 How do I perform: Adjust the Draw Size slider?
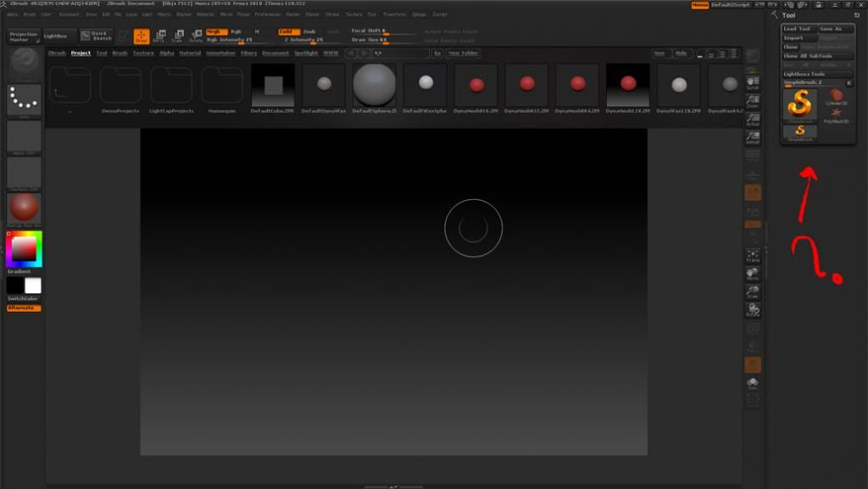tap(385, 41)
